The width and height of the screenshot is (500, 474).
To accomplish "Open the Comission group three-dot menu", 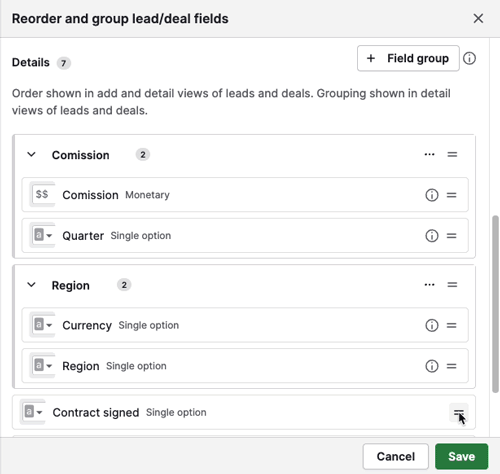I will (429, 154).
